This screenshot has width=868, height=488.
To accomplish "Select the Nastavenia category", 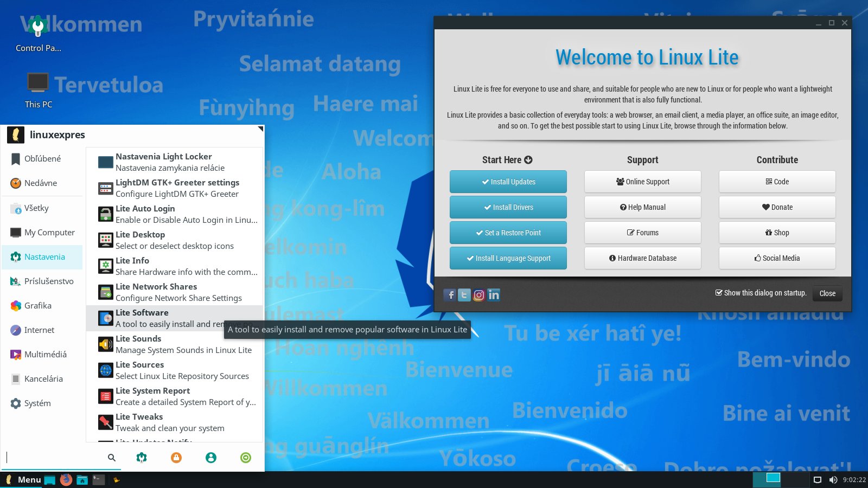I will click(x=42, y=257).
